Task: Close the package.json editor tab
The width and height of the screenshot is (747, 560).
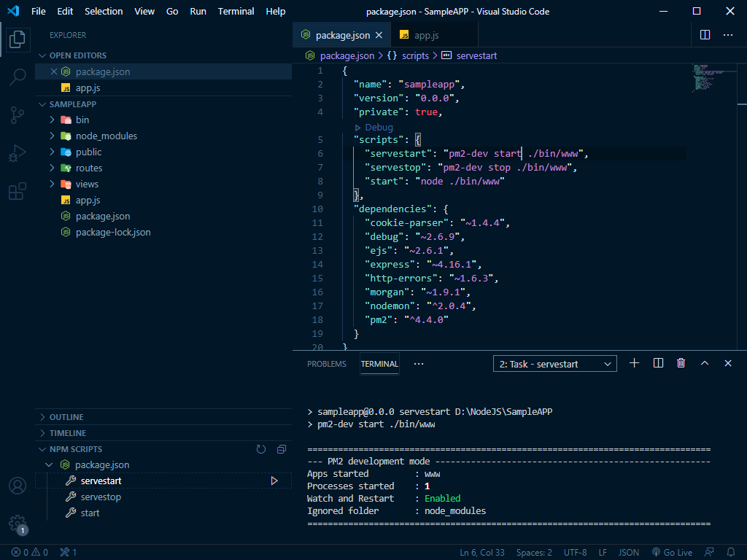Action: point(379,35)
